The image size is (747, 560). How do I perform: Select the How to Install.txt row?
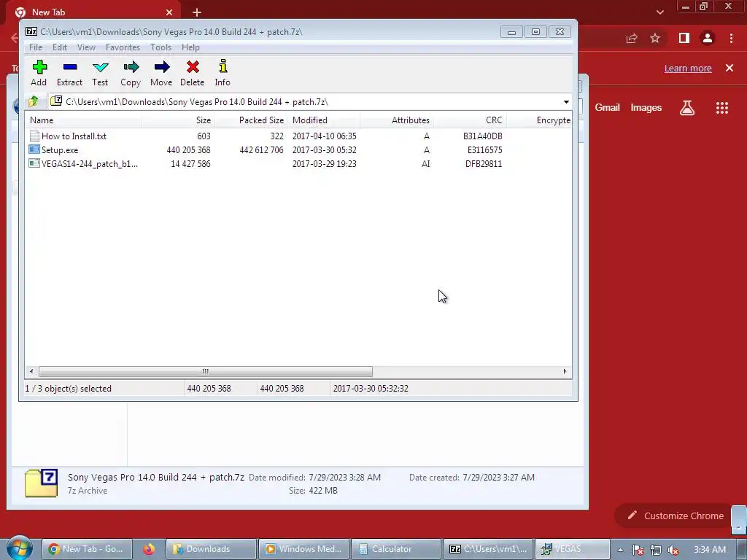(298, 136)
